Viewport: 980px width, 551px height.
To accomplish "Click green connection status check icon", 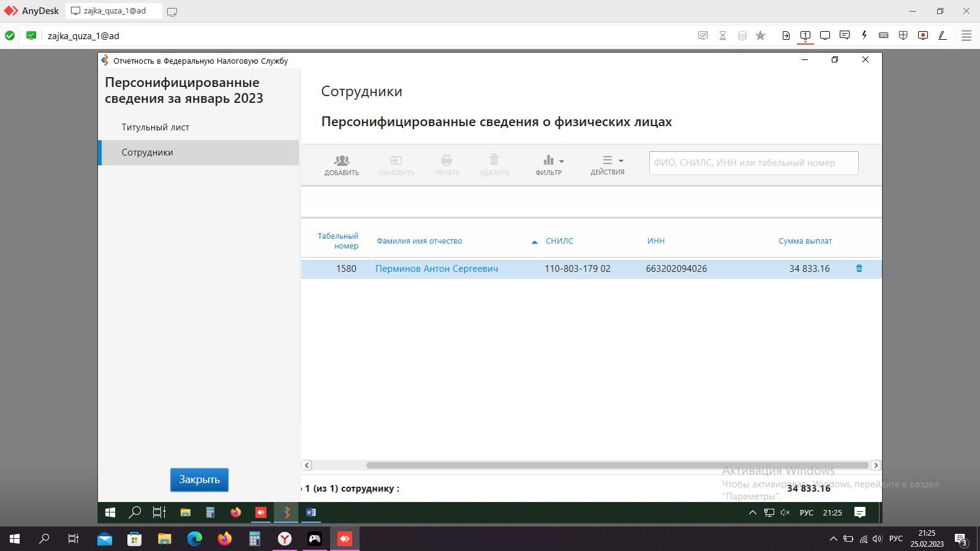I will click(10, 36).
